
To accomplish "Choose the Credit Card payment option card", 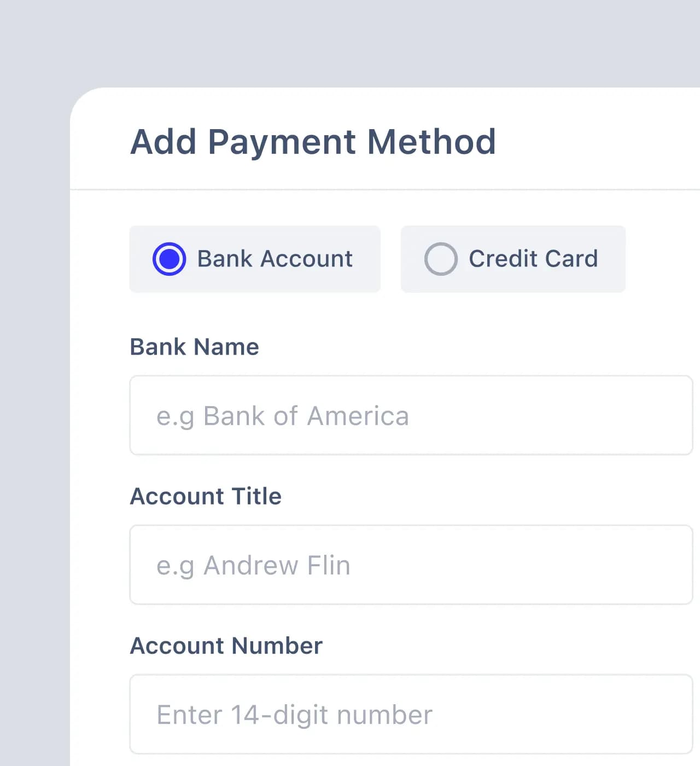I will click(x=513, y=259).
